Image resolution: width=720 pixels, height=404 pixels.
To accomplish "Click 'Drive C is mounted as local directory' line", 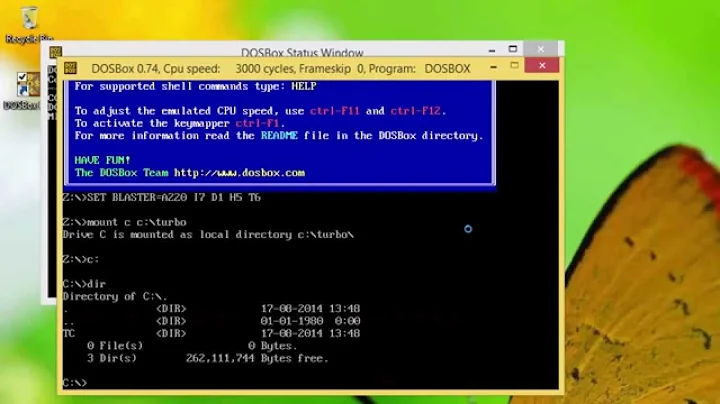I will (x=208, y=235).
